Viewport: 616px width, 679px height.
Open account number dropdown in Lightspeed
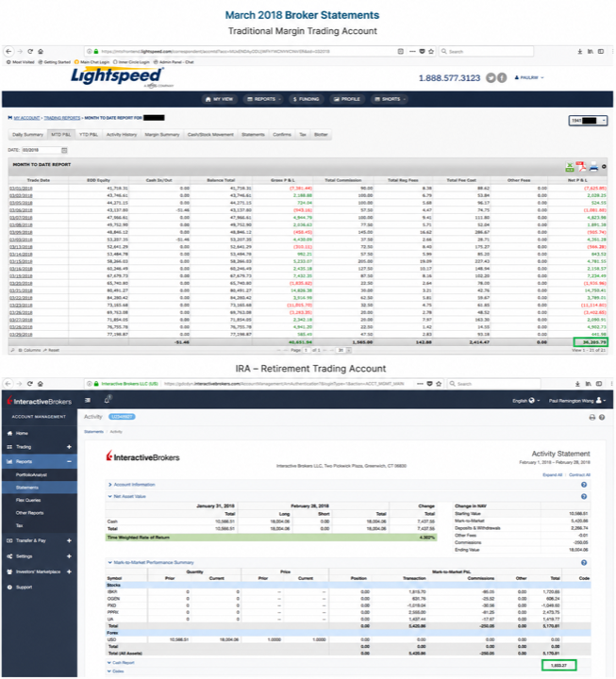(588, 121)
